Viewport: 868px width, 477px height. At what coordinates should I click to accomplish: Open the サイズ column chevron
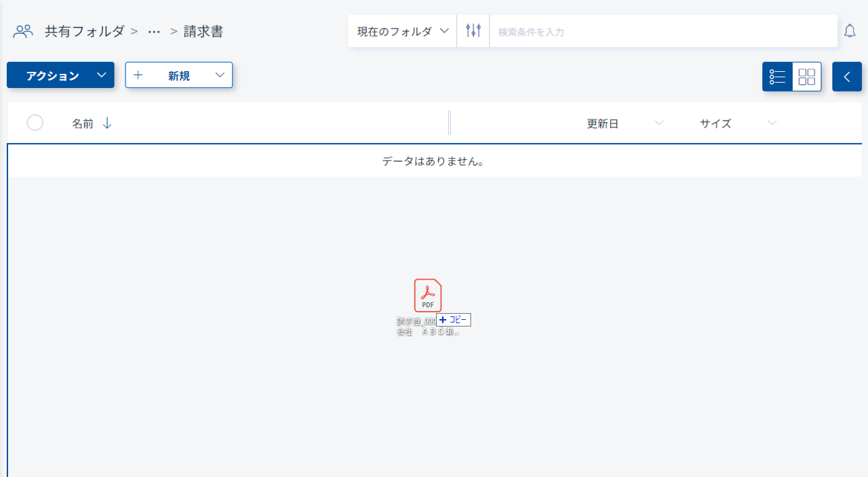772,123
